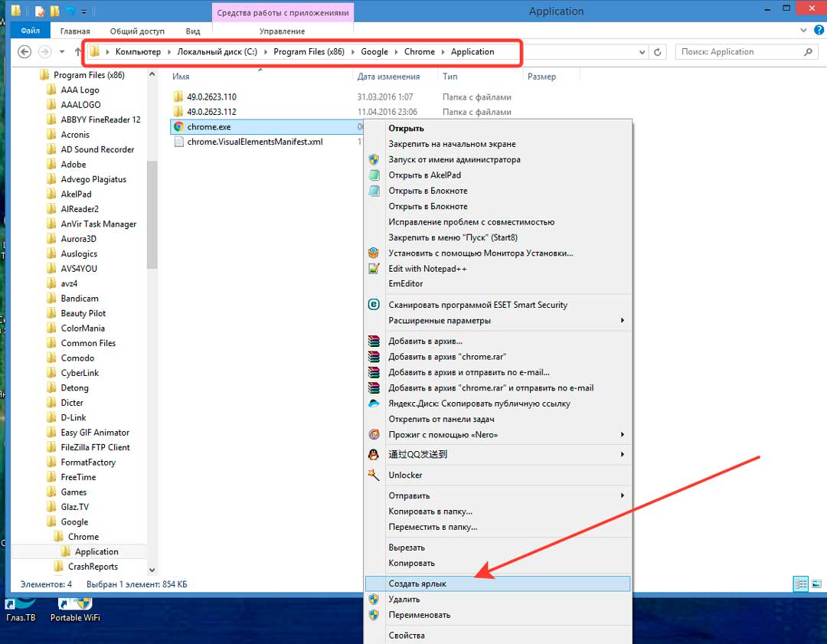Click the Открыть в AkelPad icon

coord(374,175)
